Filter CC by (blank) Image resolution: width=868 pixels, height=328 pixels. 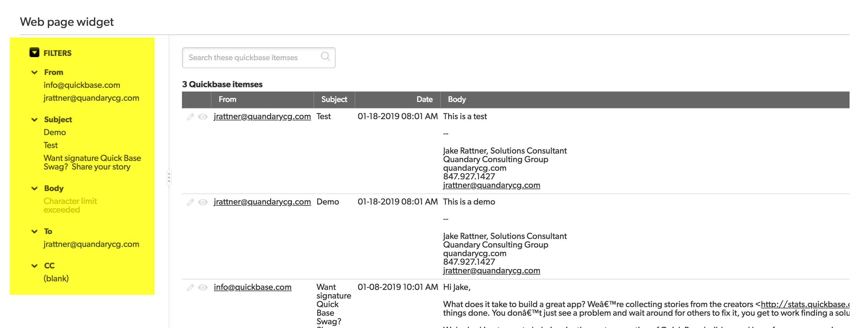[56, 279]
